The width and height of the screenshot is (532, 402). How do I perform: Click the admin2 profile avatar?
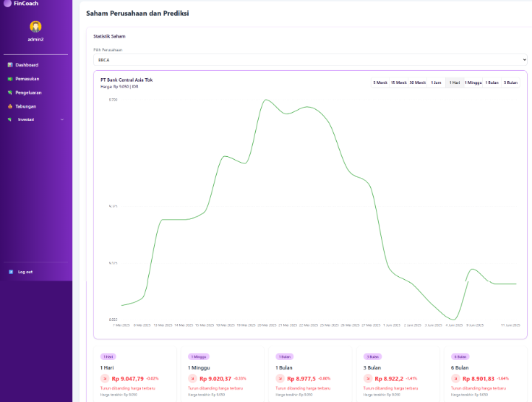pyautogui.click(x=35, y=27)
